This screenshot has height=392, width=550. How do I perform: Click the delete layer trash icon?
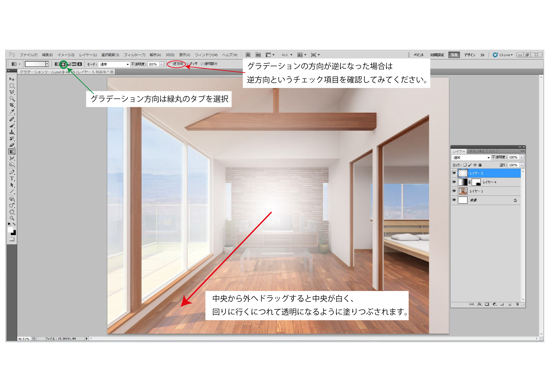[517, 304]
